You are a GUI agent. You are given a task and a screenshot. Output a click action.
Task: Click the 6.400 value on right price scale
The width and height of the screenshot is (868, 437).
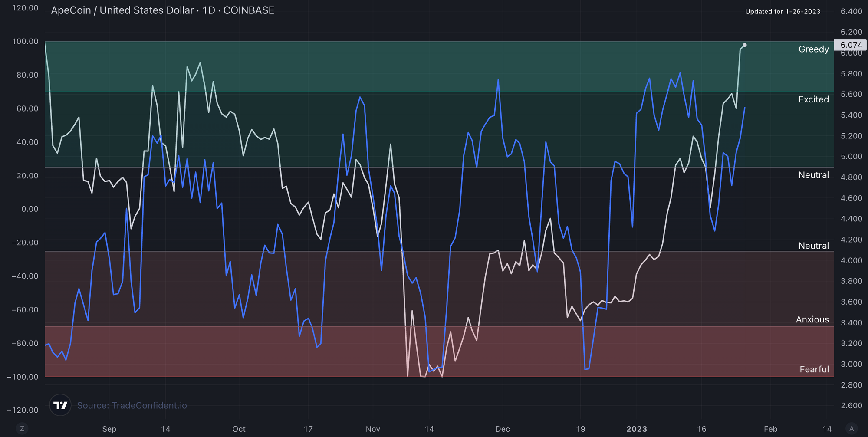(852, 11)
